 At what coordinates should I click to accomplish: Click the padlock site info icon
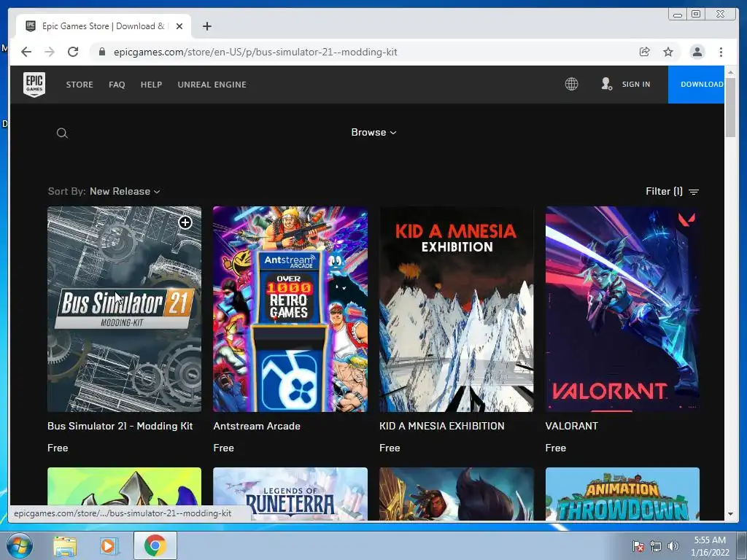(101, 52)
